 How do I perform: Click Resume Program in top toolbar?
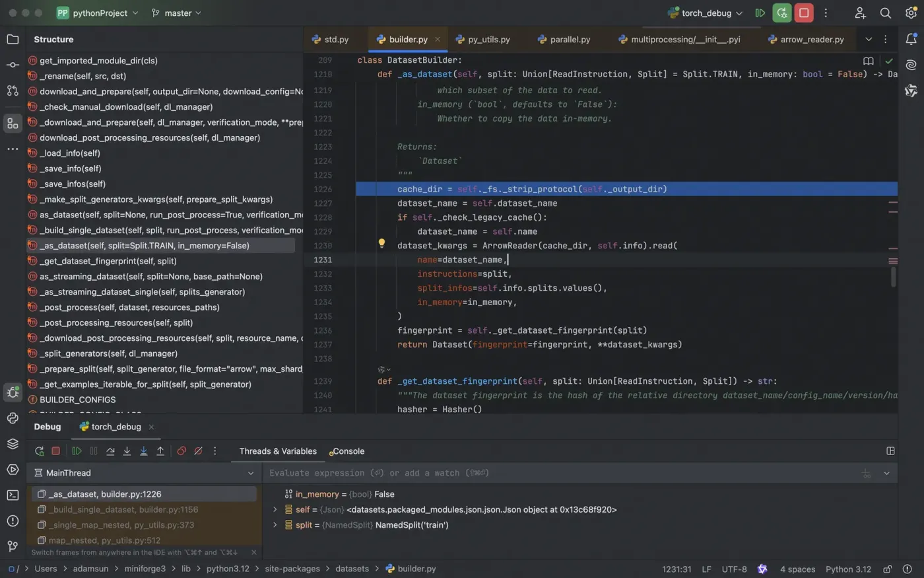click(x=760, y=13)
